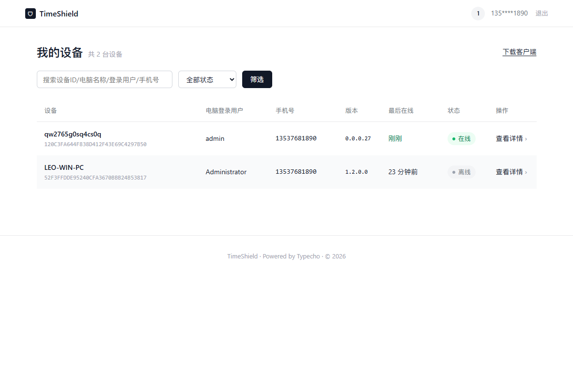This screenshot has width=573, height=392.
Task: Click the masked account number 135****1890
Action: click(x=509, y=14)
